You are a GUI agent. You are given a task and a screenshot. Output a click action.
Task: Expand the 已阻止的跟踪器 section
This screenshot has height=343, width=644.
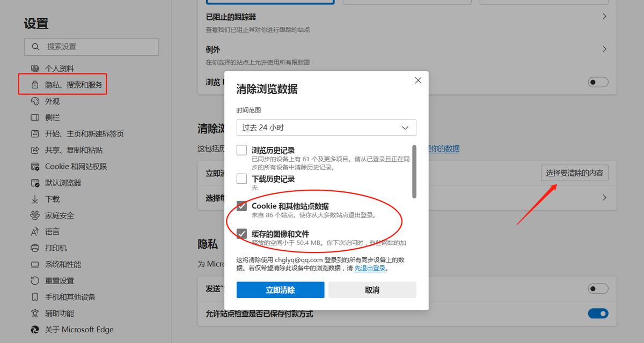(x=604, y=17)
